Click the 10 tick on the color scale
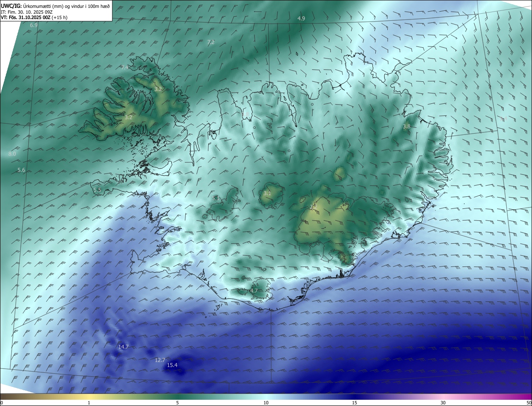 266,403
